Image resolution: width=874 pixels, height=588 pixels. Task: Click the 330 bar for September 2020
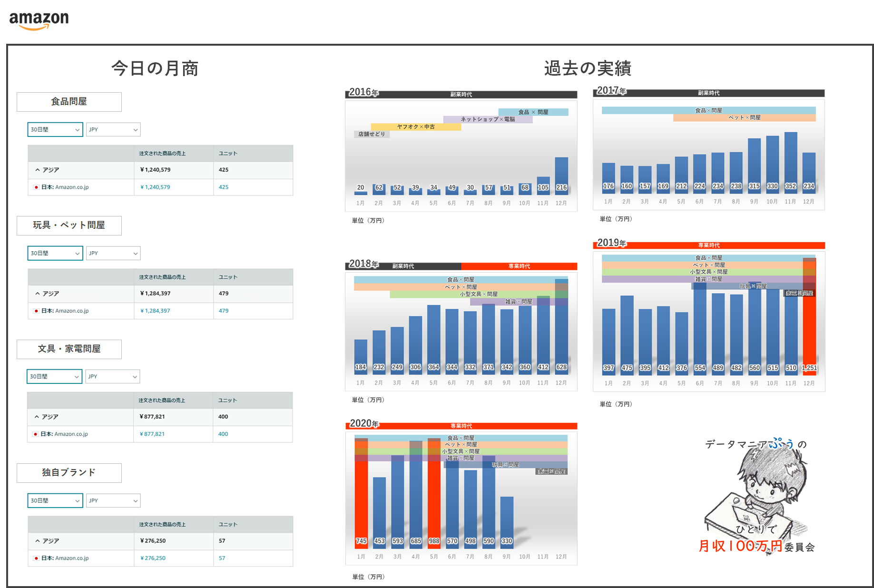pyautogui.click(x=507, y=522)
